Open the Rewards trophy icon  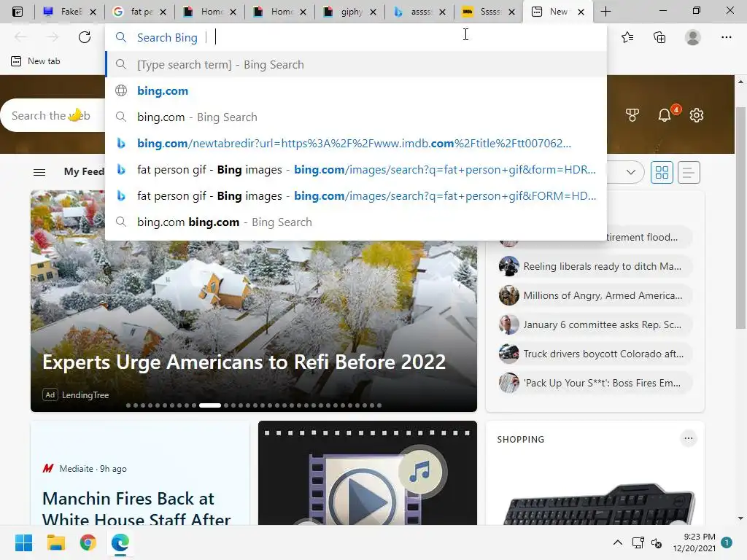coord(632,115)
